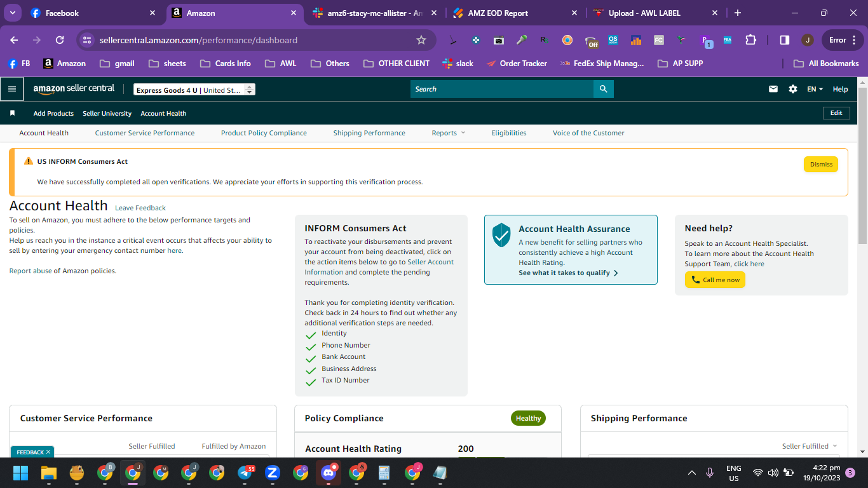Click the camera screenshot extension icon
868x488 pixels.
499,40
